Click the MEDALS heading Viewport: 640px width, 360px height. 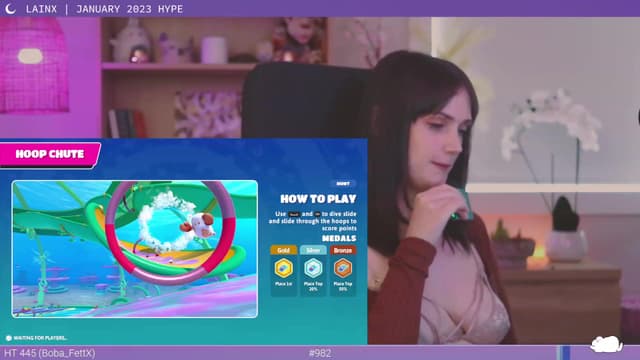click(339, 238)
